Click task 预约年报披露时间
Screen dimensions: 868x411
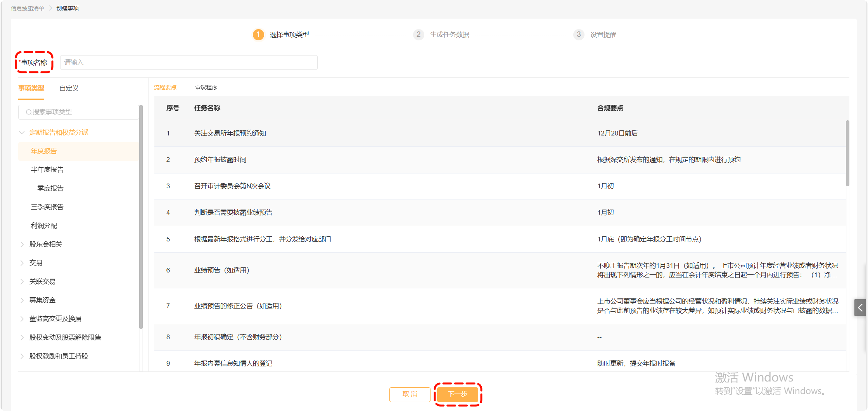pyautogui.click(x=220, y=160)
